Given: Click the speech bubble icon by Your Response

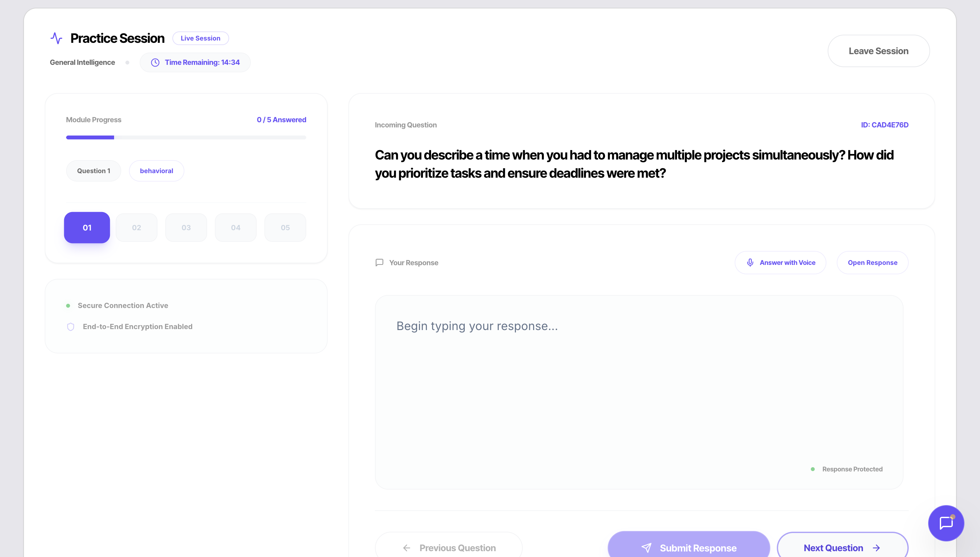Looking at the screenshot, I should coord(379,262).
